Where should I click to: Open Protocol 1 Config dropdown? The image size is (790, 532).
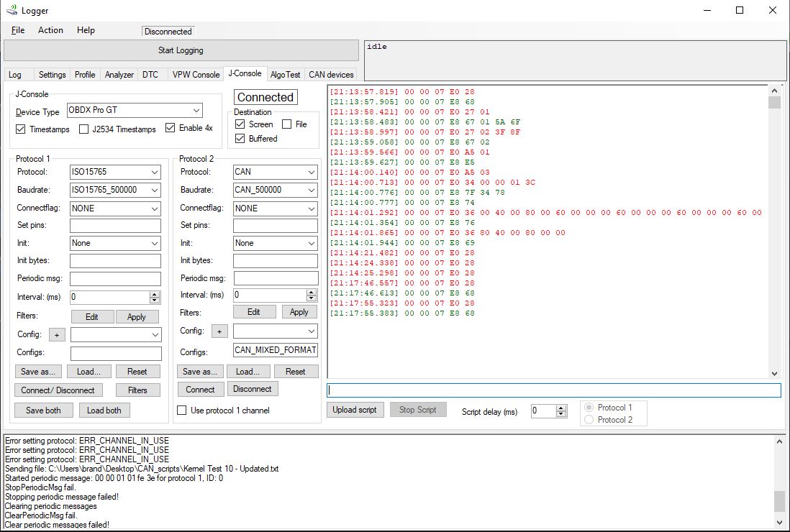click(116, 335)
